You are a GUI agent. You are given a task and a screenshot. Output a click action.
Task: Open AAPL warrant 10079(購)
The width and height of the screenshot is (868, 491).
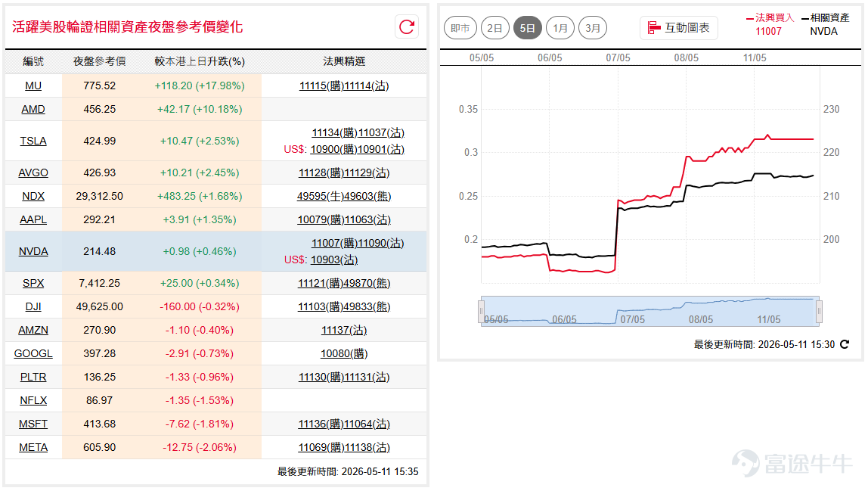(x=321, y=220)
